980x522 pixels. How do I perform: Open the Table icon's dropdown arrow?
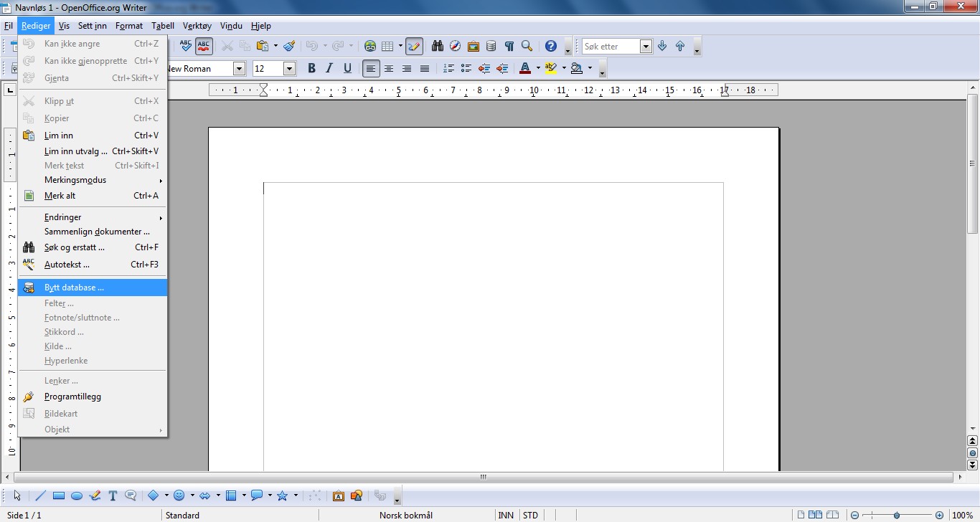point(400,46)
